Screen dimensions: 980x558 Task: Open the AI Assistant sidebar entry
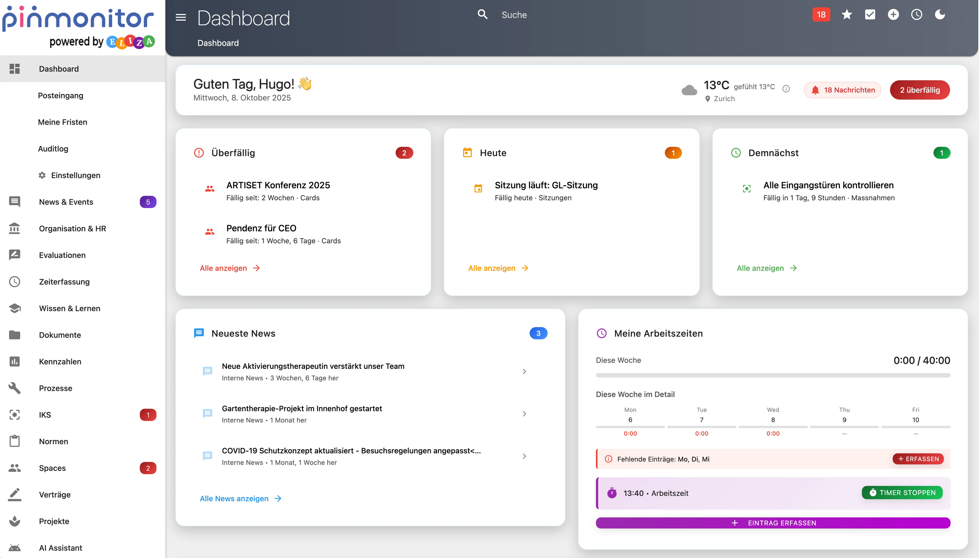click(x=60, y=548)
